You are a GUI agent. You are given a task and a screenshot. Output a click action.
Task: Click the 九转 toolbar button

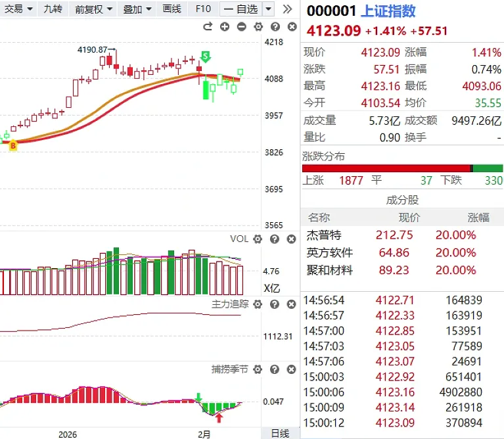click(53, 9)
